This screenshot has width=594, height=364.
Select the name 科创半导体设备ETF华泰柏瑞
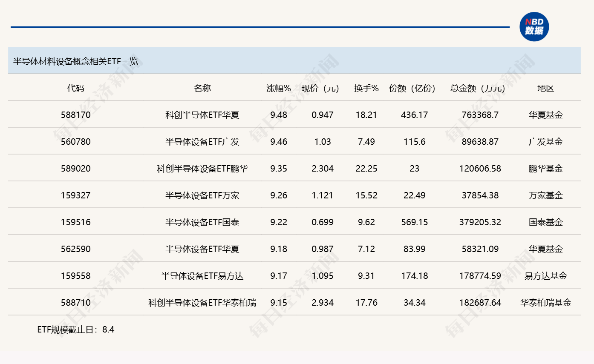point(202,303)
